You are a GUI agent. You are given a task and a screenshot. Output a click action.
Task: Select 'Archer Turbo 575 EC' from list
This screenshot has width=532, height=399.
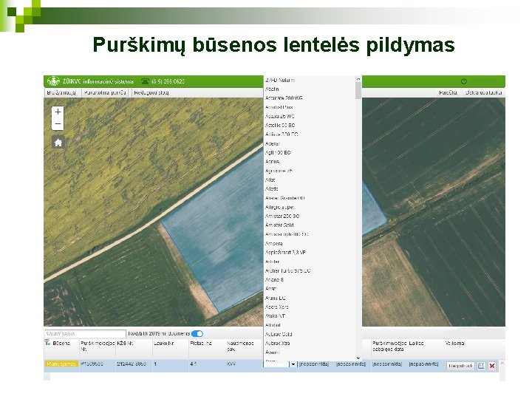click(287, 270)
